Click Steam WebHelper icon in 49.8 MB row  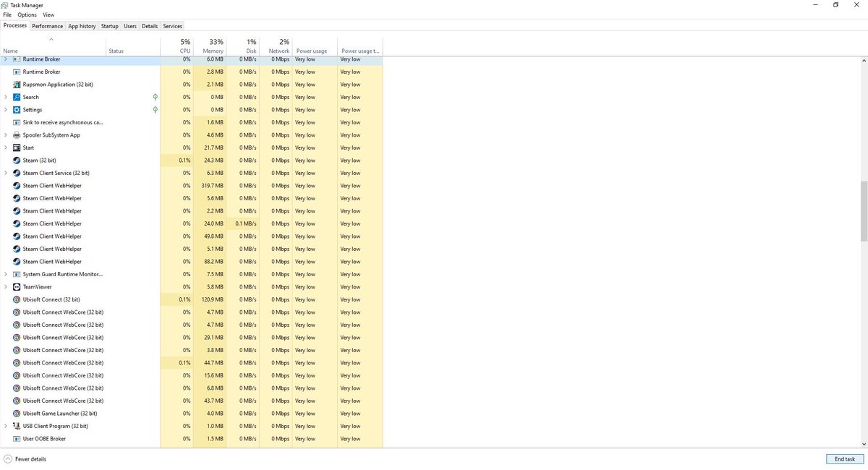tap(17, 236)
